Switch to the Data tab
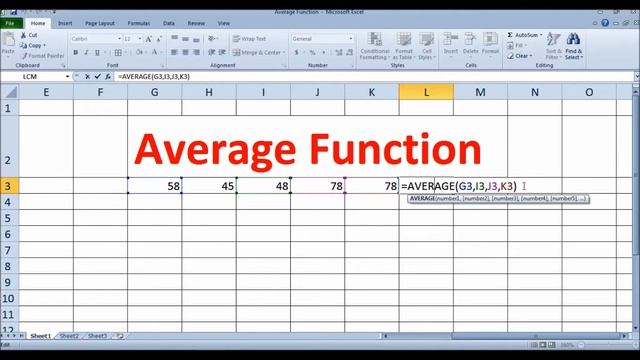640x360 pixels. coord(169,23)
